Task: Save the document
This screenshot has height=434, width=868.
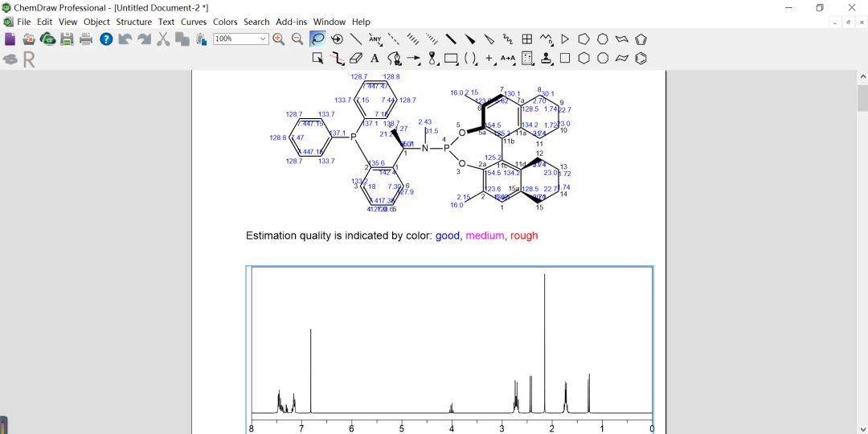Action: pos(67,39)
